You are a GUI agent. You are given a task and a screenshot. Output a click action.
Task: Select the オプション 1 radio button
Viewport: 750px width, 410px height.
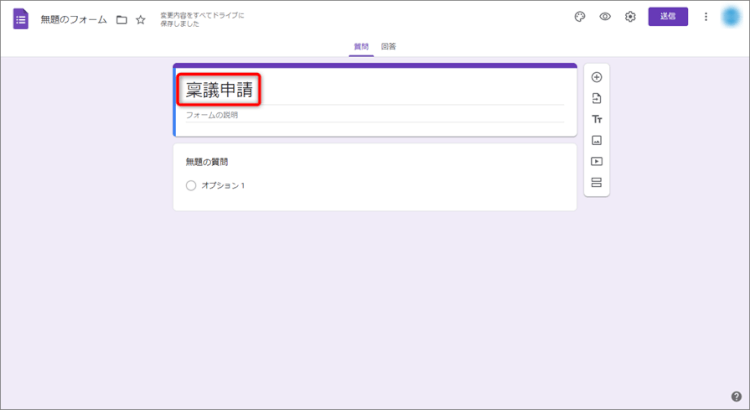click(x=191, y=185)
